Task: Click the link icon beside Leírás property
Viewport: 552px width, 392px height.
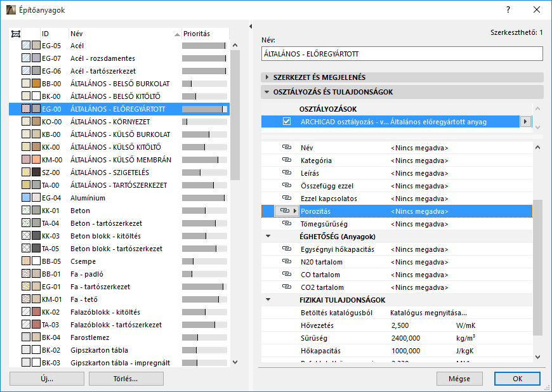Action: [x=287, y=173]
